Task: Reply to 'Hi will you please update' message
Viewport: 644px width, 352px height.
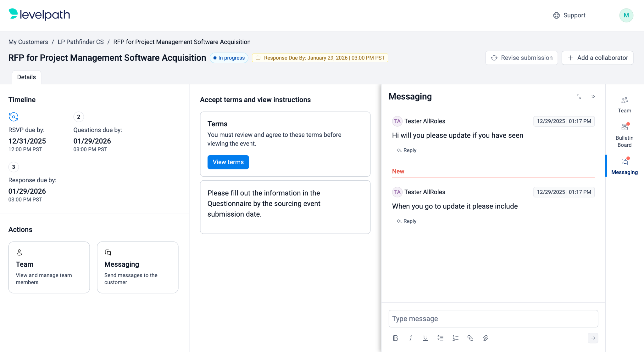Action: (x=407, y=150)
